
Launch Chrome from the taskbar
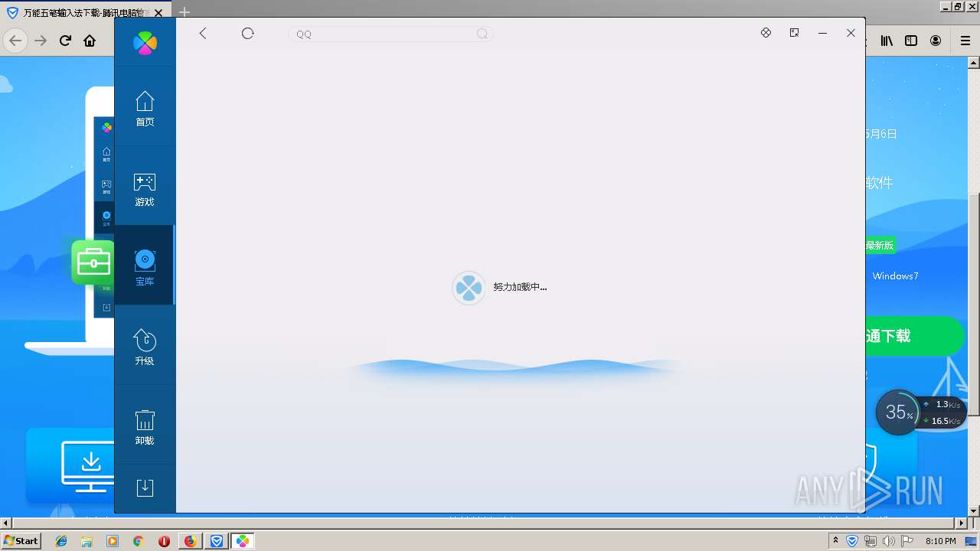tap(138, 541)
